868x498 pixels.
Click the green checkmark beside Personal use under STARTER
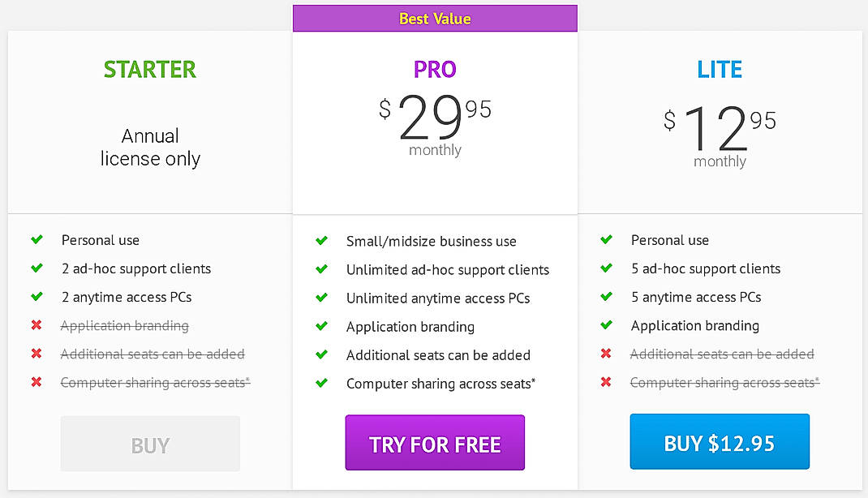(x=37, y=240)
